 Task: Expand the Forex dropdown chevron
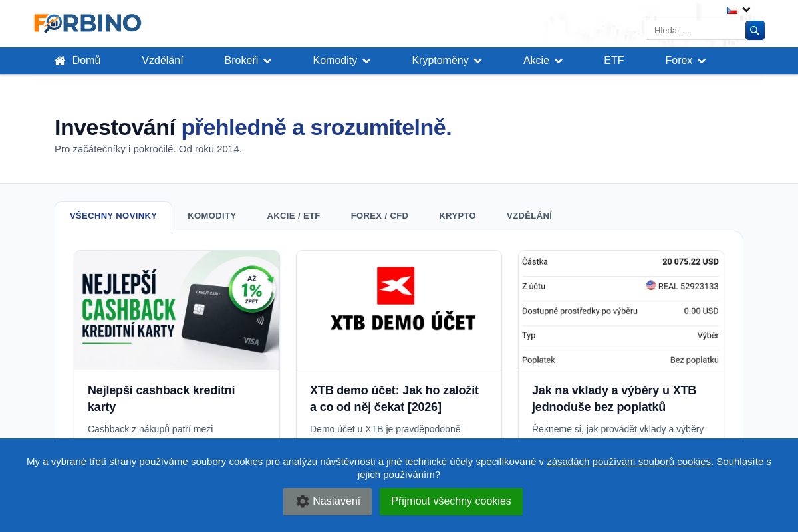click(702, 61)
